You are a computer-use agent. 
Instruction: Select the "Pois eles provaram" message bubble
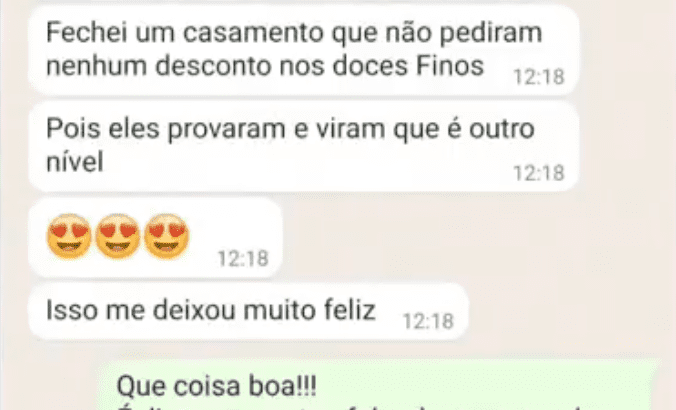[304, 147]
